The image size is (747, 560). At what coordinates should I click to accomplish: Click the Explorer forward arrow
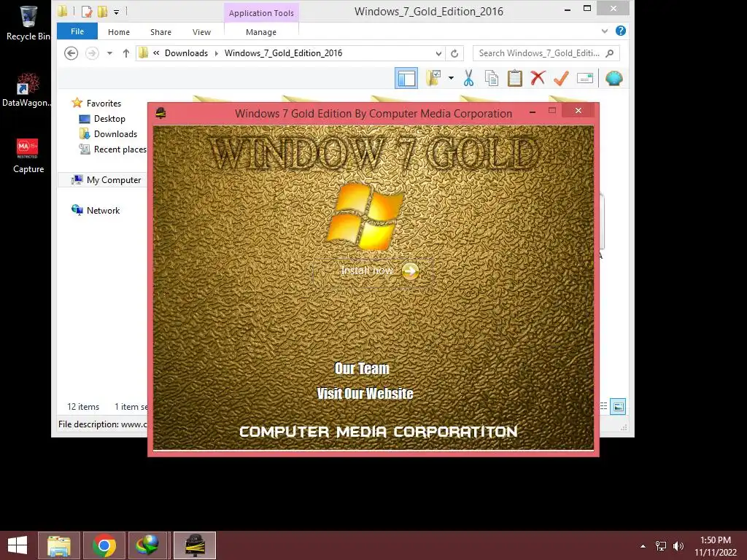point(92,53)
